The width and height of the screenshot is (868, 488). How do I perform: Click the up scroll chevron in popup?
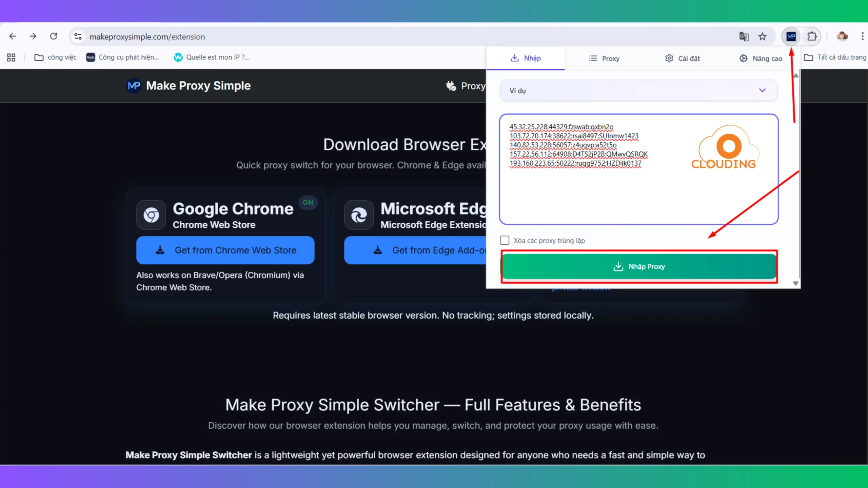(x=796, y=75)
